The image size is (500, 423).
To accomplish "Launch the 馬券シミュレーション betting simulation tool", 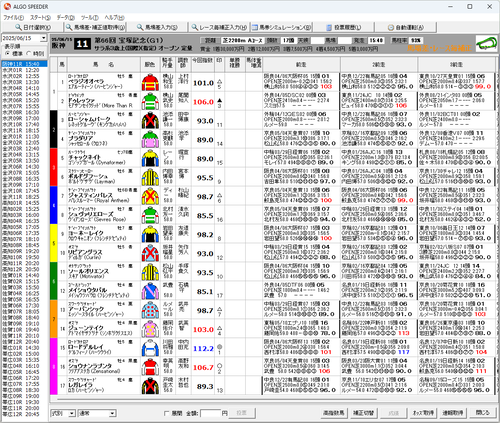I will coord(281,27).
